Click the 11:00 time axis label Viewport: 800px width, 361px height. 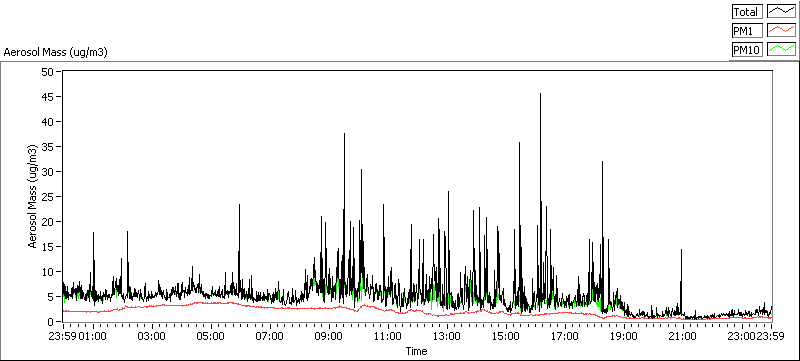pos(388,337)
